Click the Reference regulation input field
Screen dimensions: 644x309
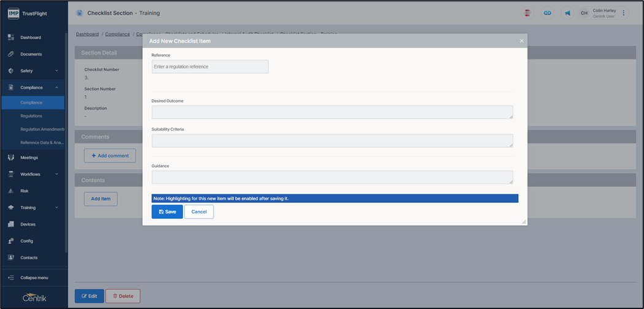[x=210, y=66]
